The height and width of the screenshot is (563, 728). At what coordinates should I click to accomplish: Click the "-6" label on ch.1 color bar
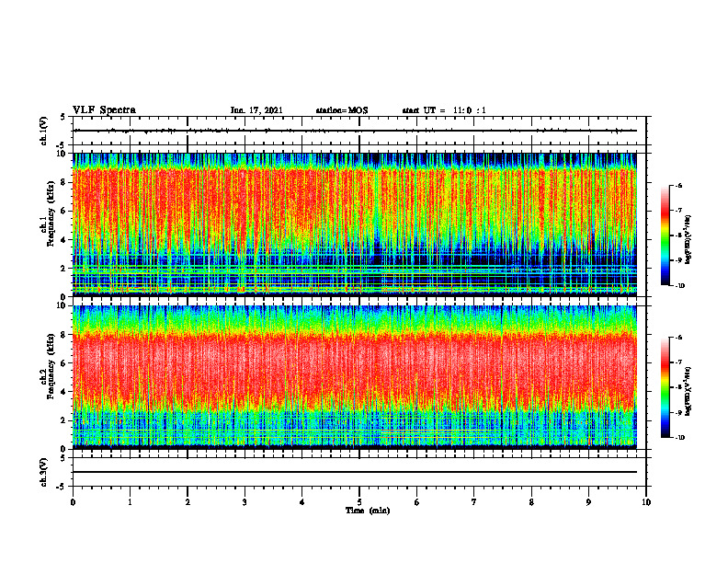678,186
